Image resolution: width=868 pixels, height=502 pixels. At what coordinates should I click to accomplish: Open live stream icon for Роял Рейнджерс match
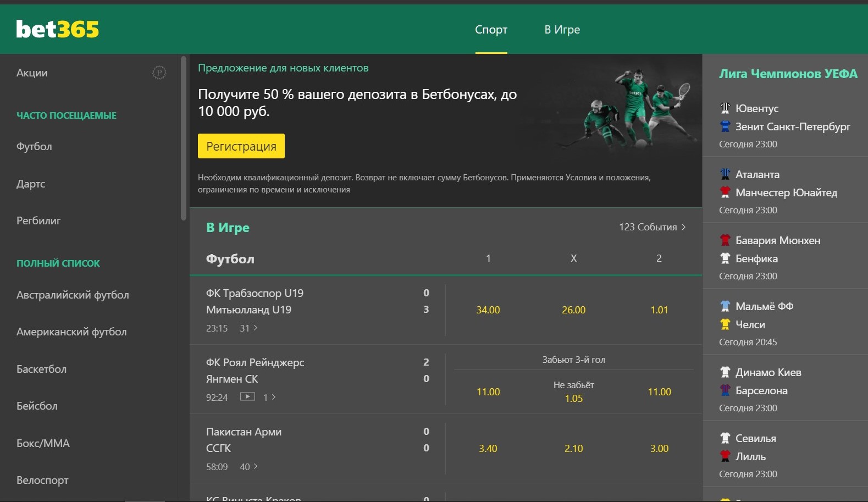247,396
